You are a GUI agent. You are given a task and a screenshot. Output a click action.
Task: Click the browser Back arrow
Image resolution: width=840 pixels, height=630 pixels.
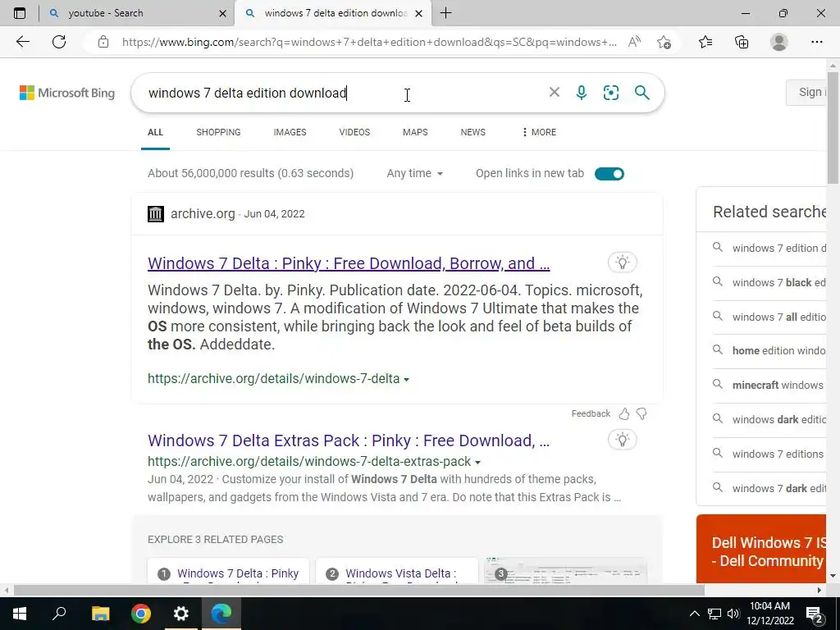22,42
